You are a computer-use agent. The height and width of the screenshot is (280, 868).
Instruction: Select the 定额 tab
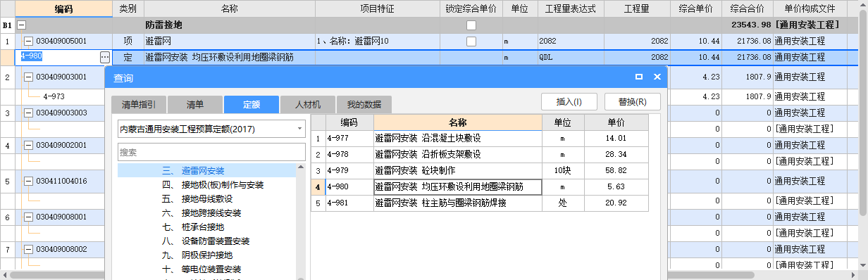[x=252, y=104]
